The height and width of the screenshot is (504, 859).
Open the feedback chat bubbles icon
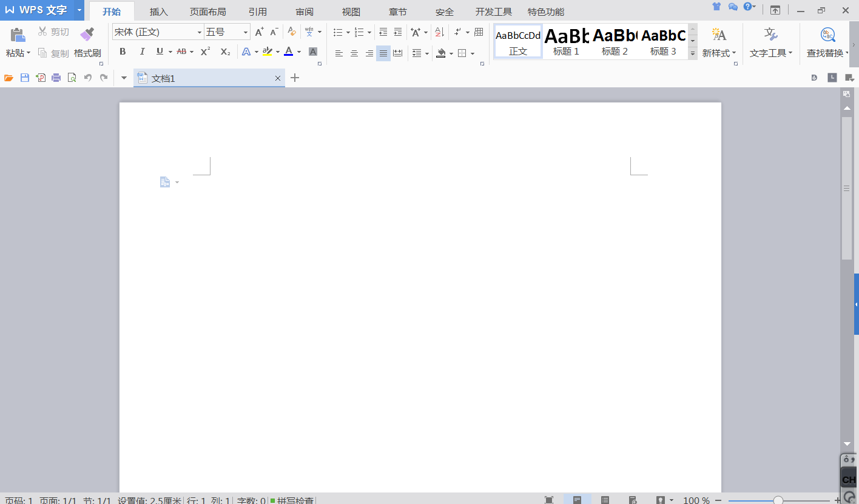pyautogui.click(x=733, y=7)
